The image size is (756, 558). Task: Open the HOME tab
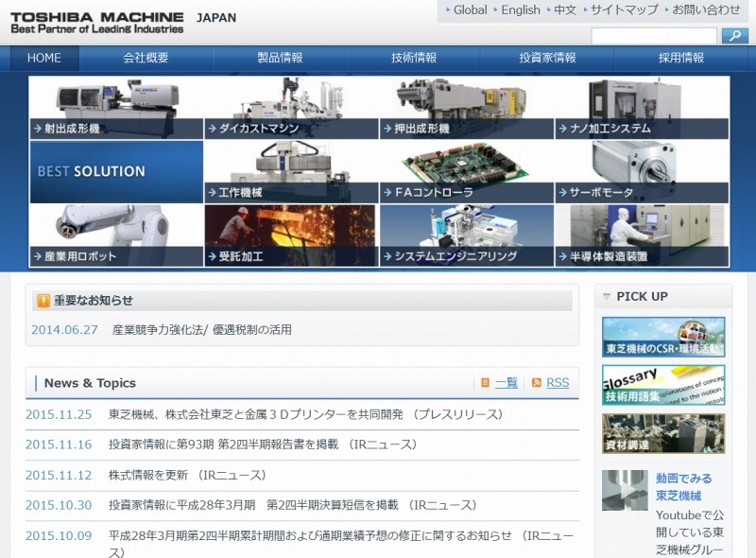tap(44, 58)
